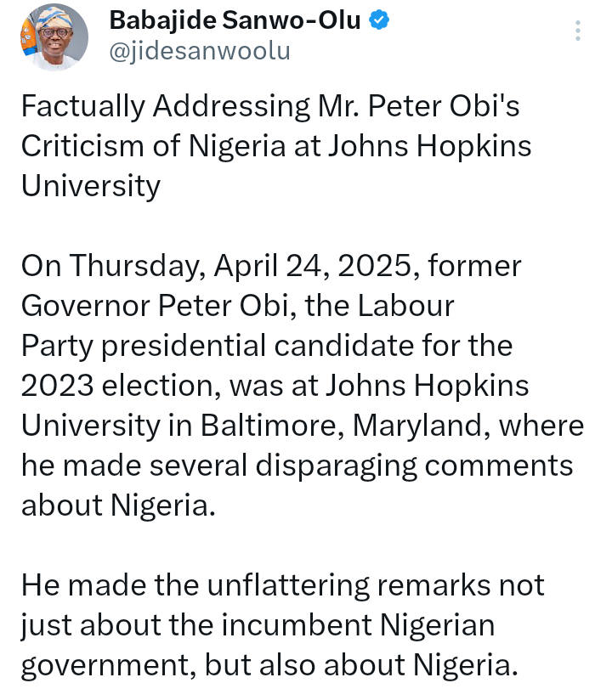Open the Babajide Sanwo-Olu display name link
The height and width of the screenshot is (700, 612).
pyautogui.click(x=235, y=20)
